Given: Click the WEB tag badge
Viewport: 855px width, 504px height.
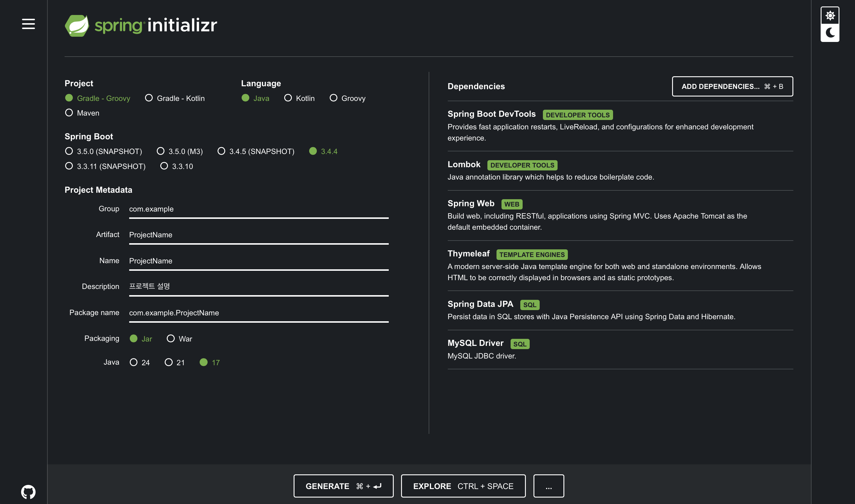Looking at the screenshot, I should click(512, 204).
